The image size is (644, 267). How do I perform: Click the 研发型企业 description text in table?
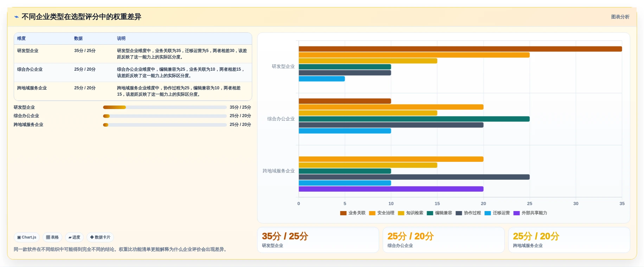182,54
